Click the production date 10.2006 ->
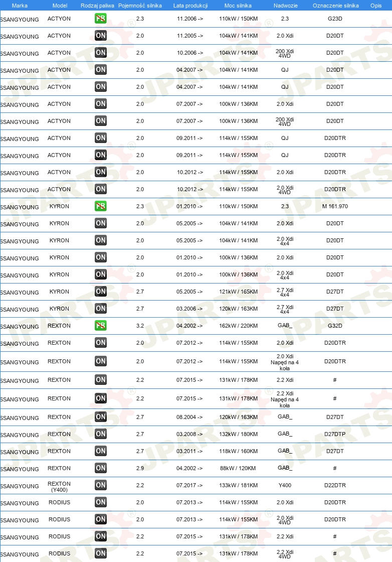392x562 pixels. pyautogui.click(x=190, y=53)
